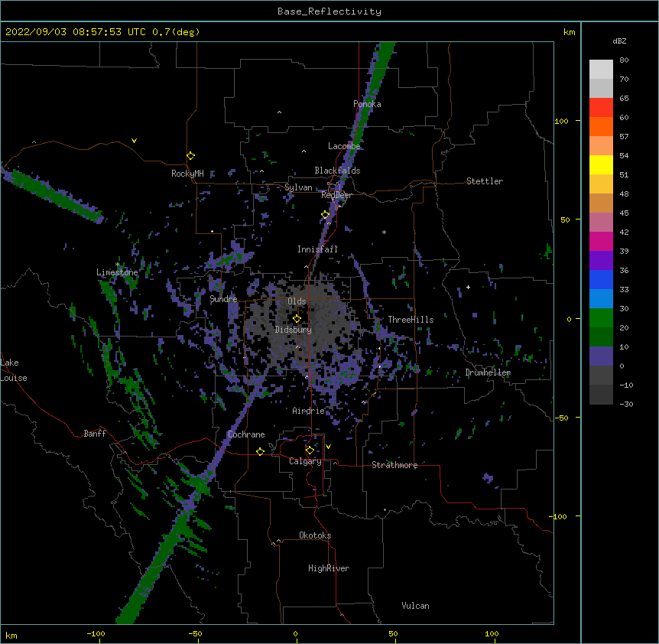
Task: Click the Blackfalds city label
Action: tap(337, 171)
